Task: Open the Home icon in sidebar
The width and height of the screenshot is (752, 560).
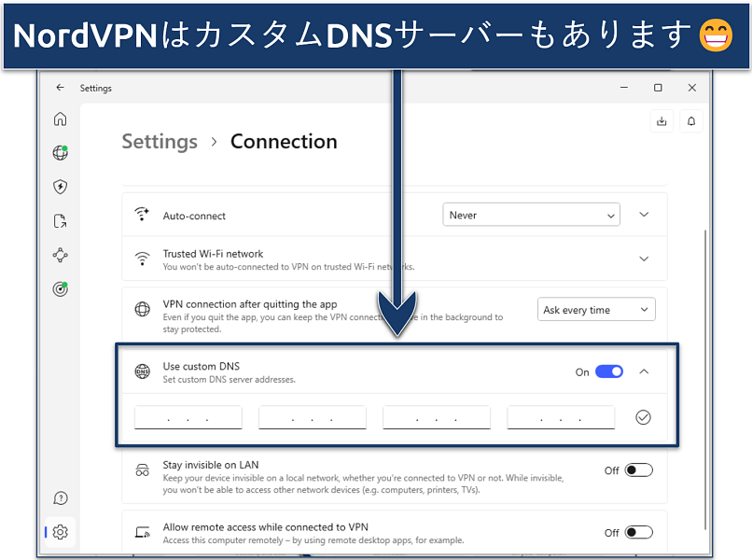Action: [61, 119]
